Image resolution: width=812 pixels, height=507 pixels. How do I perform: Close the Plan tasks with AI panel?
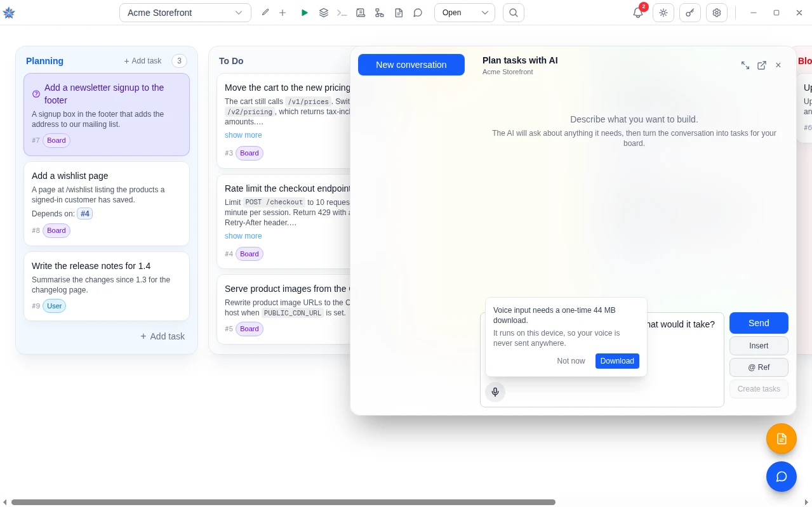pos(778,65)
